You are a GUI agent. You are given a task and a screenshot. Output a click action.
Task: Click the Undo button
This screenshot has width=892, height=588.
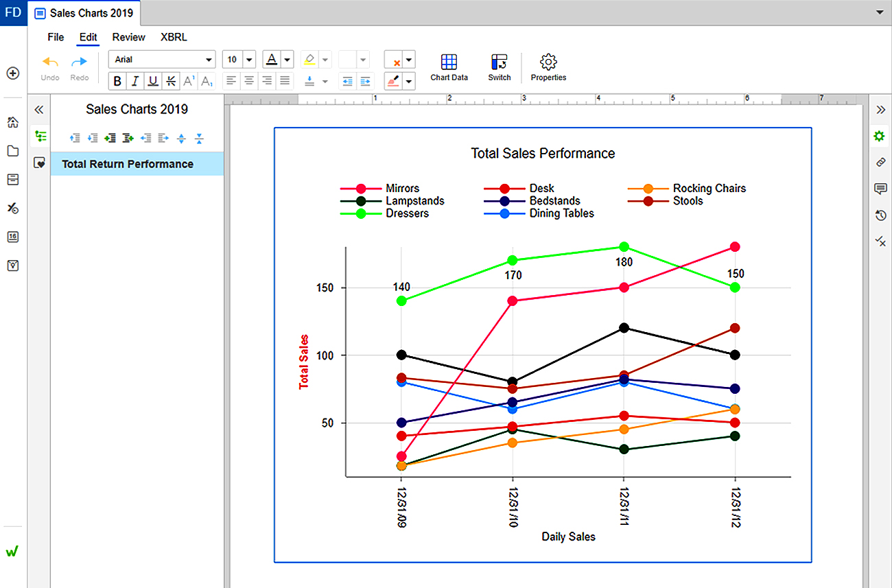click(50, 68)
